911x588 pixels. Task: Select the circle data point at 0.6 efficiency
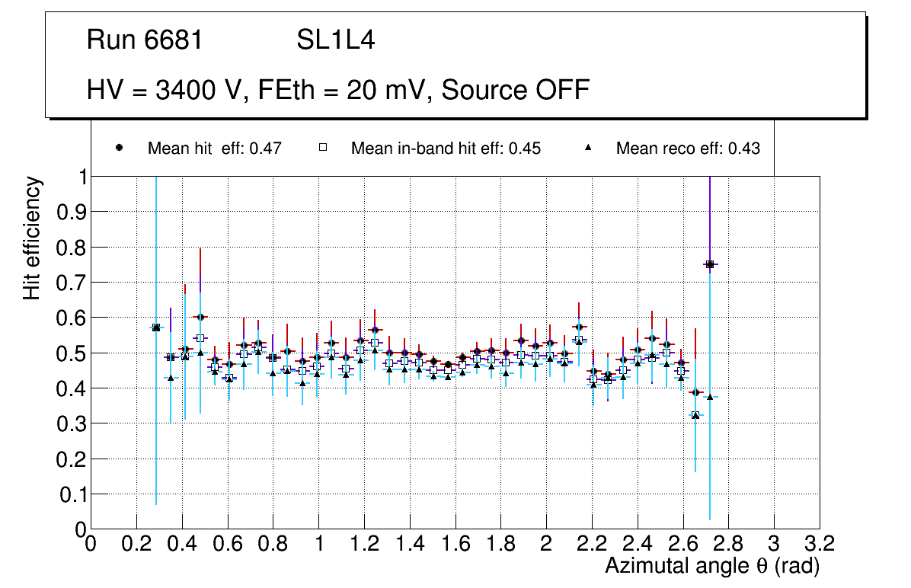(200, 317)
